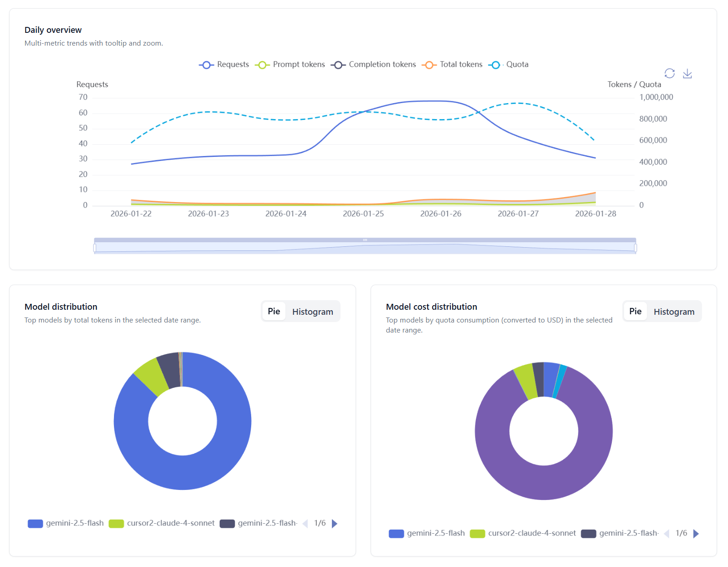Click the Daily overview heading

53,30
